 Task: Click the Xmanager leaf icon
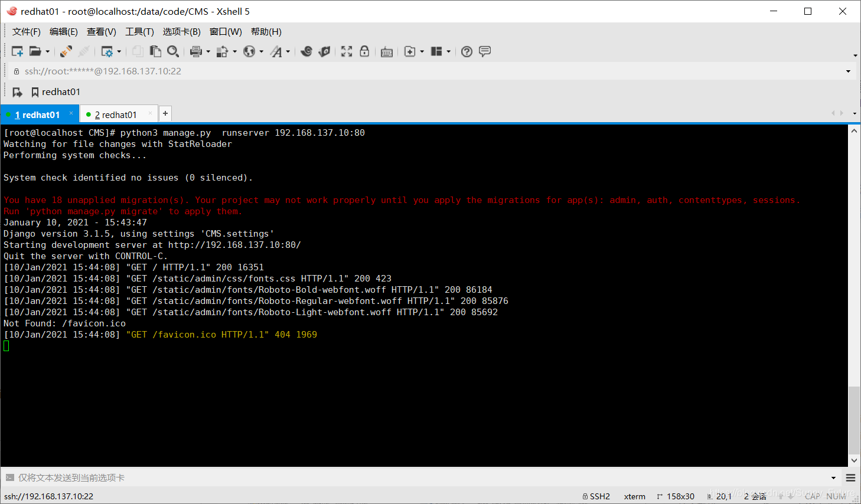point(324,51)
